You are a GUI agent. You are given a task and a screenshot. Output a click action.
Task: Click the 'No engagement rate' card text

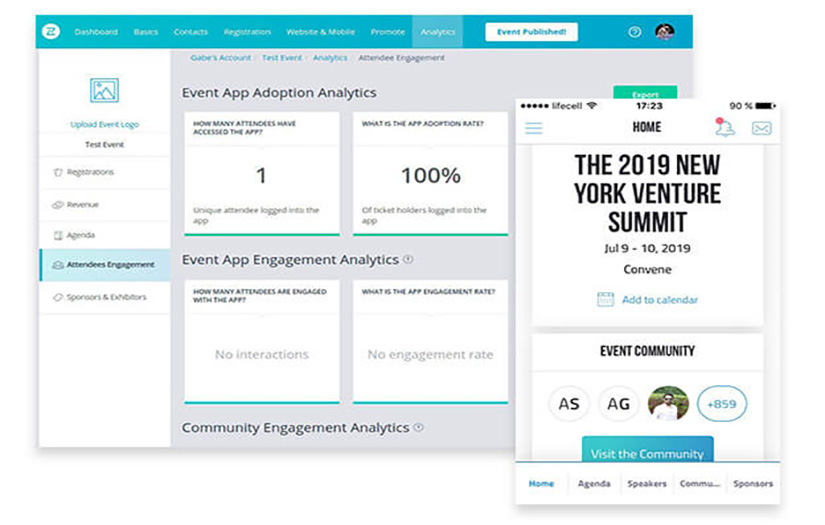coord(430,355)
